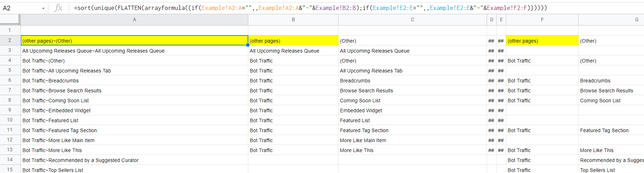The height and width of the screenshot is (173, 644).
Task: Open the Name box dropdown arrow
Action: pyautogui.click(x=43, y=8)
